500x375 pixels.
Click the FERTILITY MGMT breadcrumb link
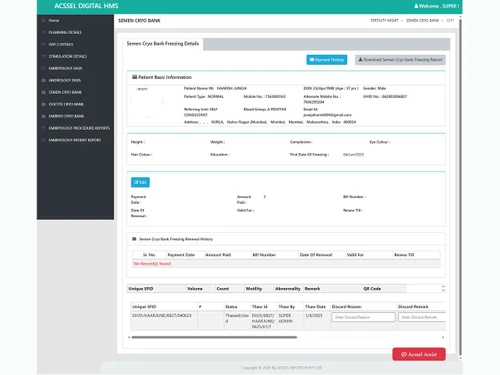384,21
